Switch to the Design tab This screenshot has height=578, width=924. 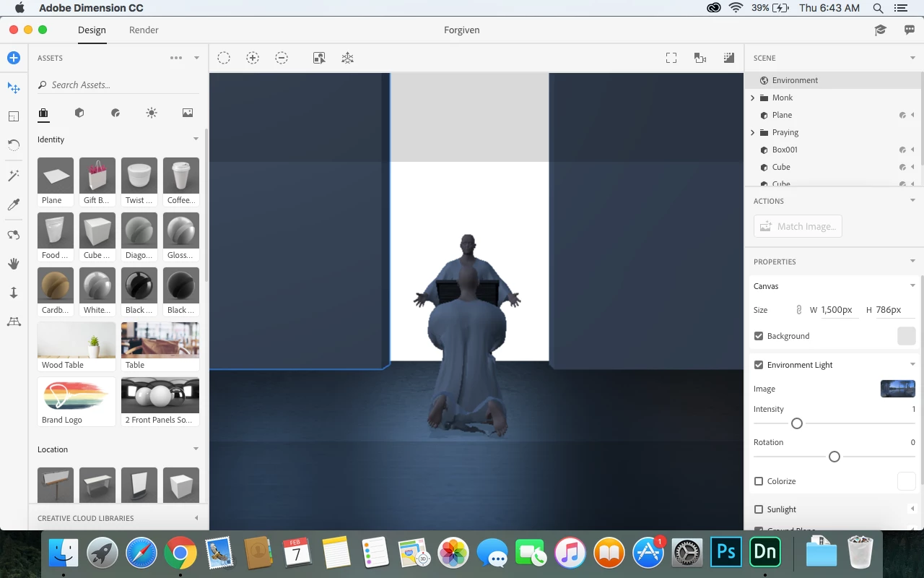(92, 30)
